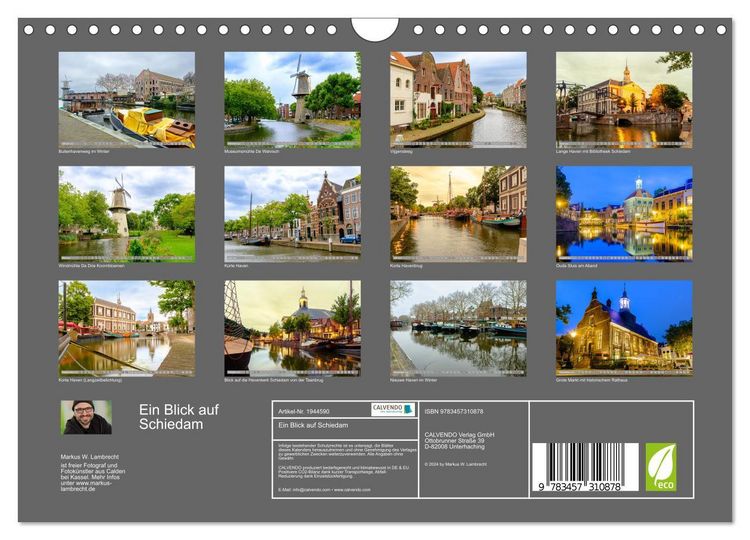Click the 'Artikel-Nr. 1944590' text
Screen dimensions: 750x540
click(304, 411)
